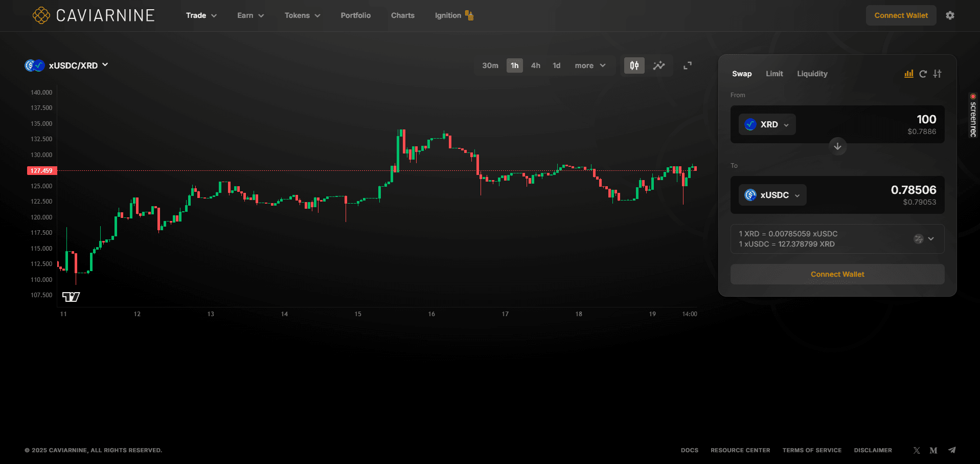Screen dimensions: 980x464
Task: Click Connect Wallet in the swap panel
Action: (x=837, y=274)
